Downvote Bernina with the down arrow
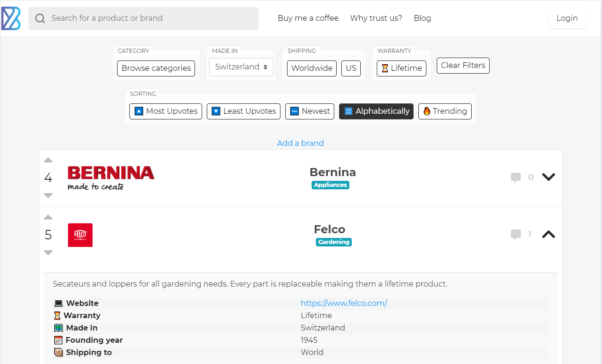The height and width of the screenshot is (364, 602). 48,195
